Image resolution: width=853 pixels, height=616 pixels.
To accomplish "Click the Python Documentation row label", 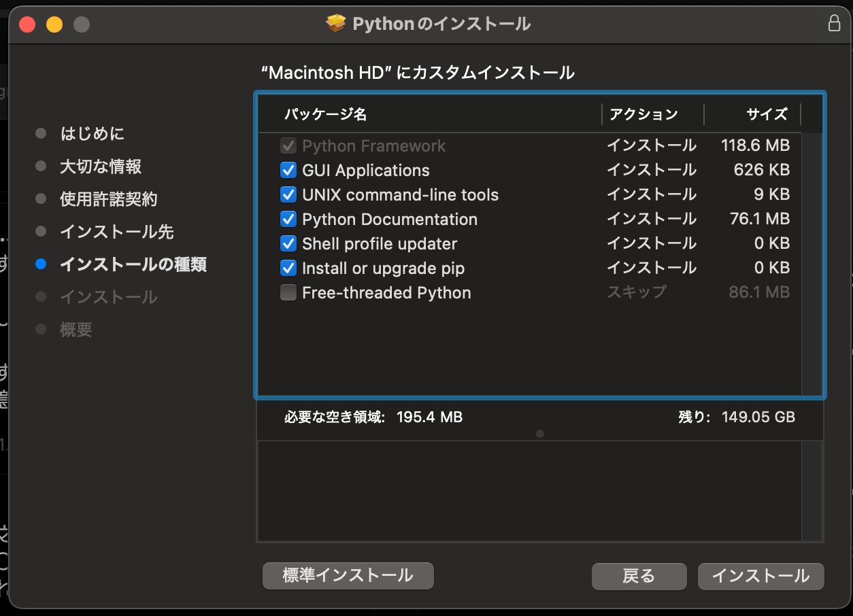I will click(x=390, y=219).
